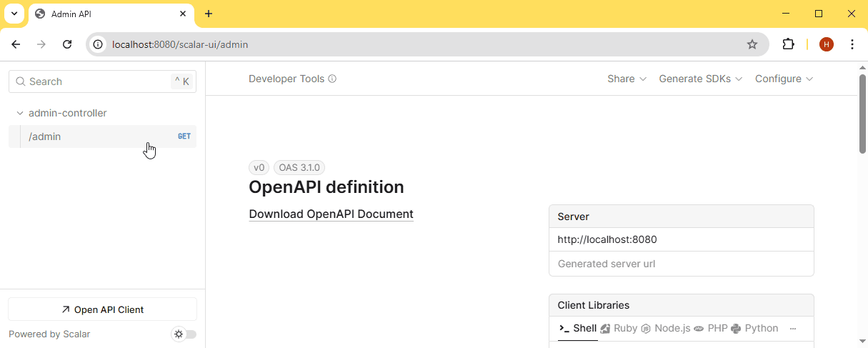Click the browser back arrow
Viewport: 868px width, 348px height.
click(16, 44)
